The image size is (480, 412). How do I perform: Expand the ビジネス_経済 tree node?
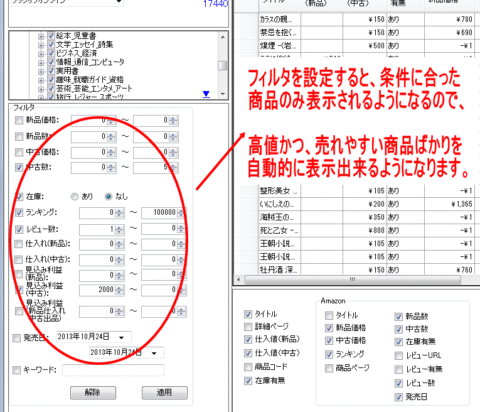(x=41, y=53)
